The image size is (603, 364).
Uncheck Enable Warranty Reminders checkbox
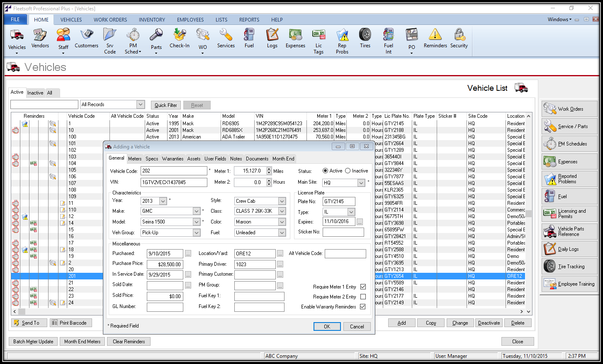(363, 307)
